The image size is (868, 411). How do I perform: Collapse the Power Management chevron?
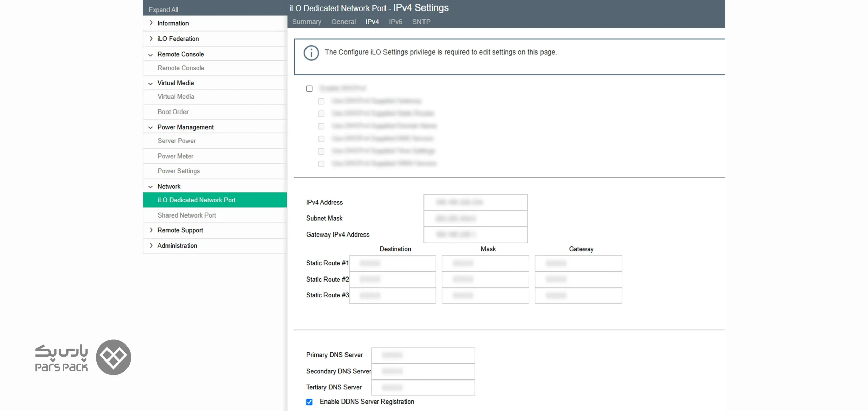(x=150, y=128)
